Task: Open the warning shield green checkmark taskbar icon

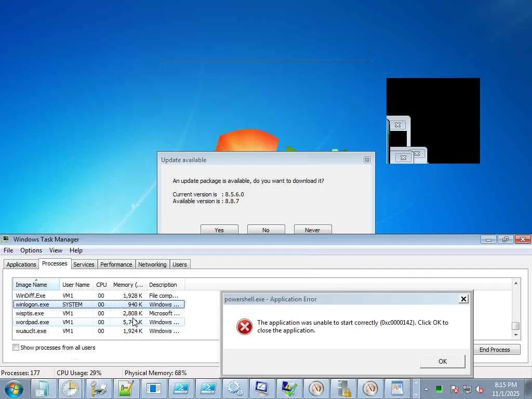Action: point(289,389)
